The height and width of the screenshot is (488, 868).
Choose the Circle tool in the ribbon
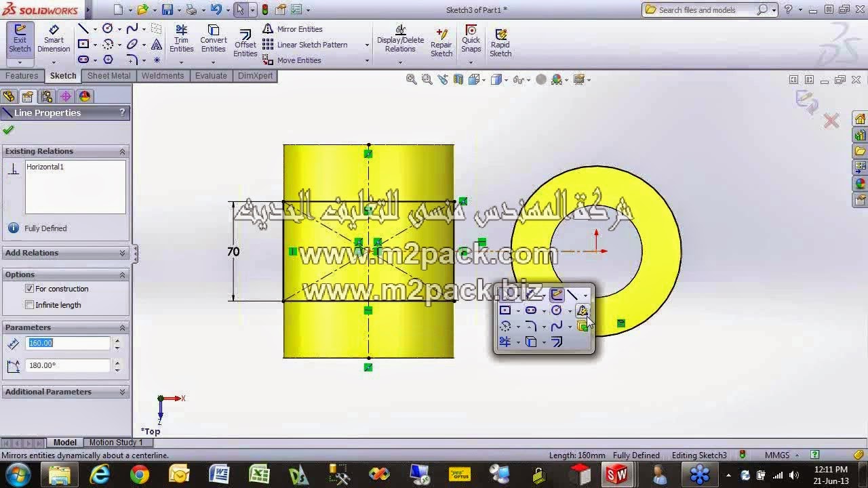pyautogui.click(x=108, y=28)
